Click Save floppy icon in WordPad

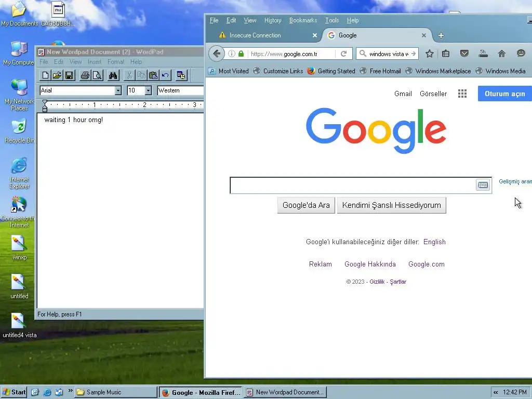pos(69,75)
